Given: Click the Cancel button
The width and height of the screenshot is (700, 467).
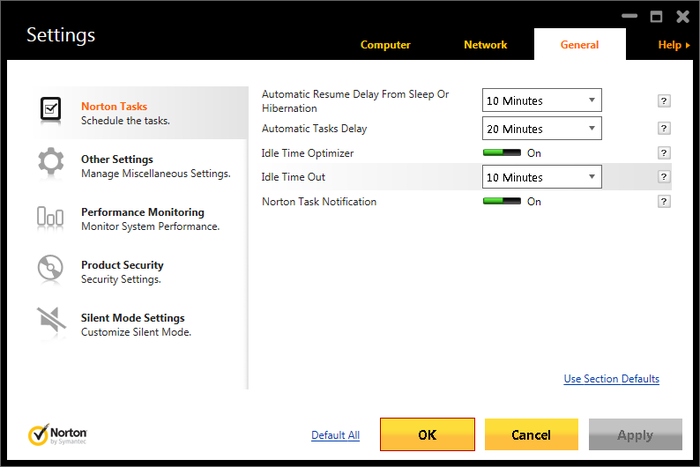Looking at the screenshot, I should click(x=531, y=434).
